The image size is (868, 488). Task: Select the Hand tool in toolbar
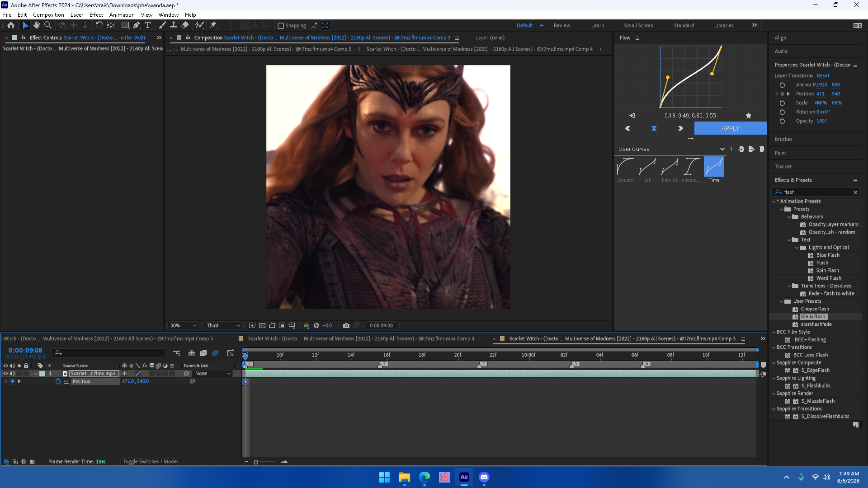[37, 25]
